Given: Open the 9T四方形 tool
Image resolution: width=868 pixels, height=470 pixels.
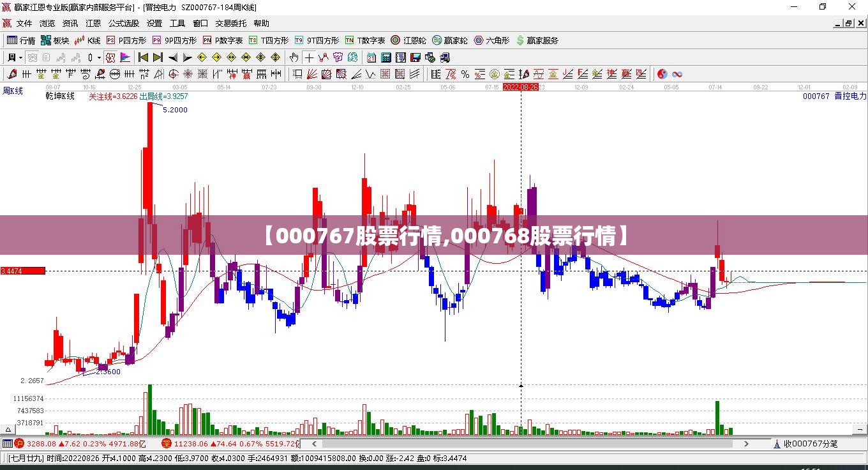Looking at the screenshot, I should 317,40.
